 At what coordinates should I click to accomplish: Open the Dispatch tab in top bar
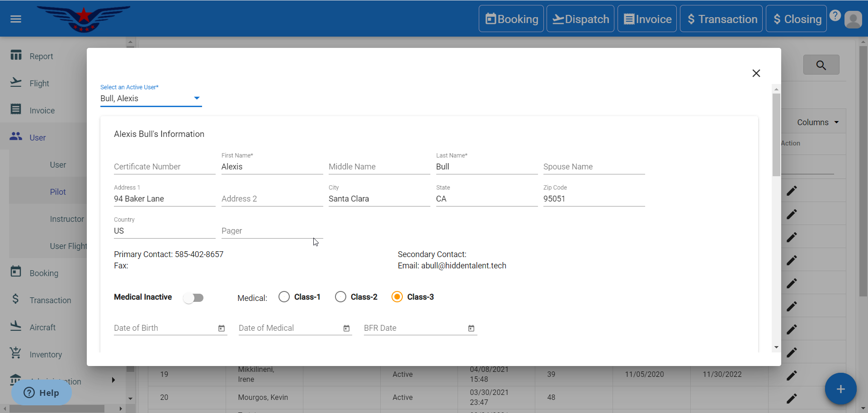(580, 19)
